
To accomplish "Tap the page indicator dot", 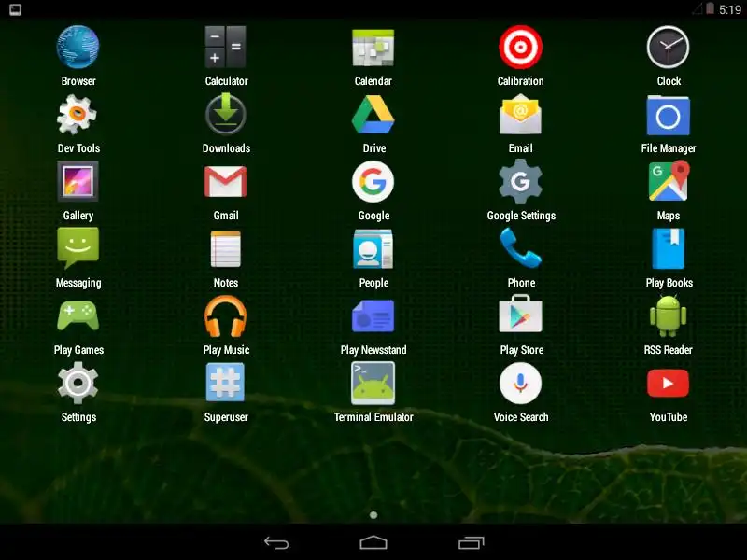I will [373, 515].
